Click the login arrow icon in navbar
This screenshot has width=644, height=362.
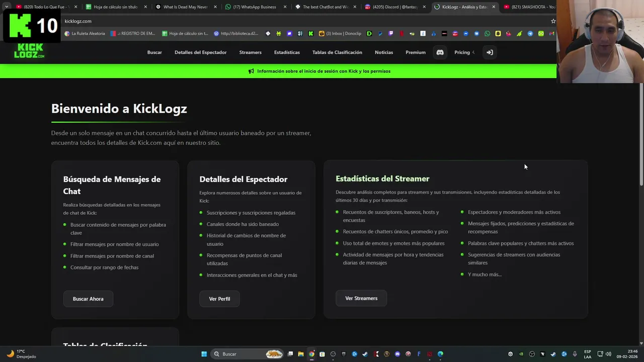[490, 52]
